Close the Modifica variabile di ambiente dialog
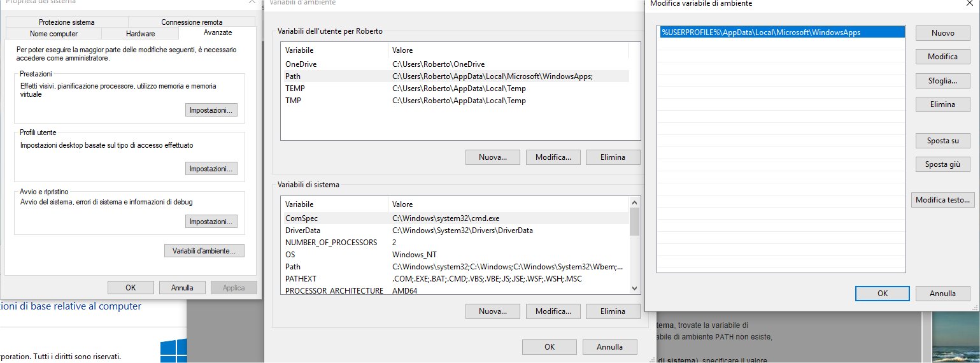The image size is (980, 363). tap(969, 3)
